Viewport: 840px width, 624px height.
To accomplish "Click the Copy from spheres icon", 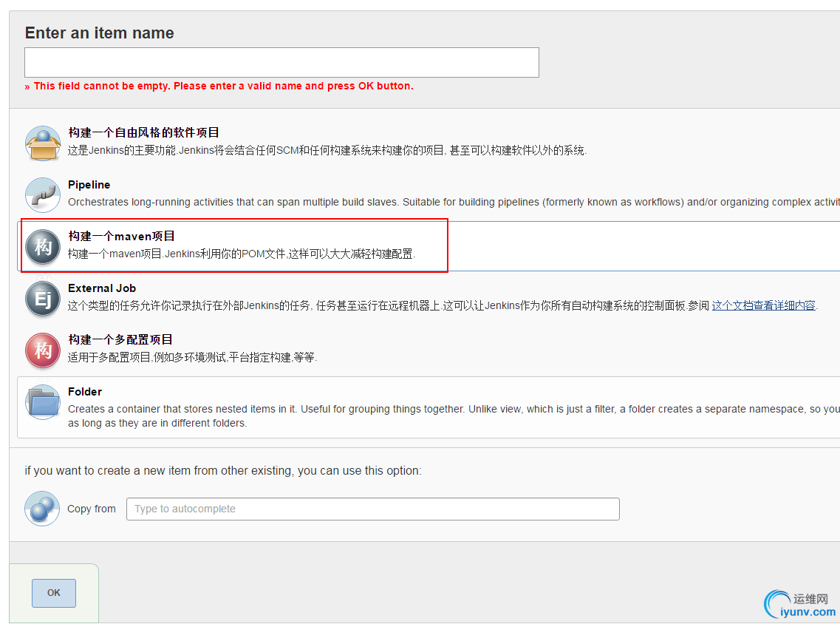I will (x=42, y=508).
